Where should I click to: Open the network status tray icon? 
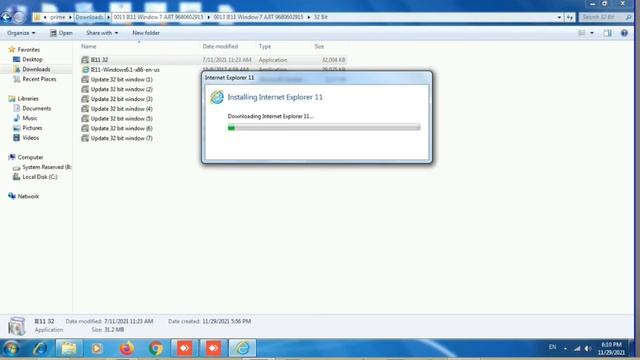577,348
